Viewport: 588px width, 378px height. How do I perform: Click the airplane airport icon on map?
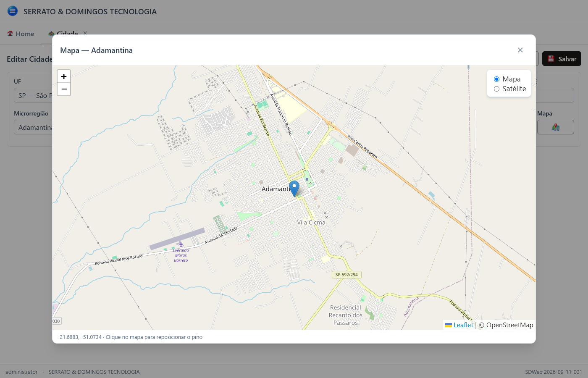point(181,244)
